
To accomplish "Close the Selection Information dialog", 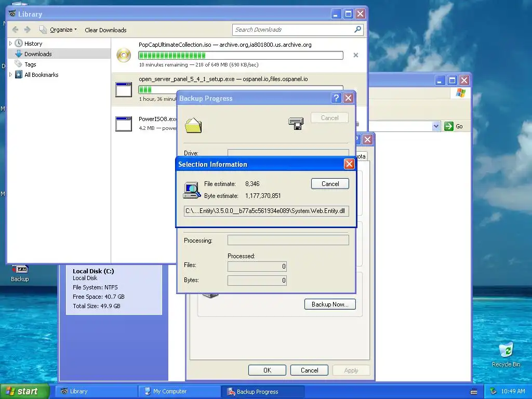I will pyautogui.click(x=349, y=164).
